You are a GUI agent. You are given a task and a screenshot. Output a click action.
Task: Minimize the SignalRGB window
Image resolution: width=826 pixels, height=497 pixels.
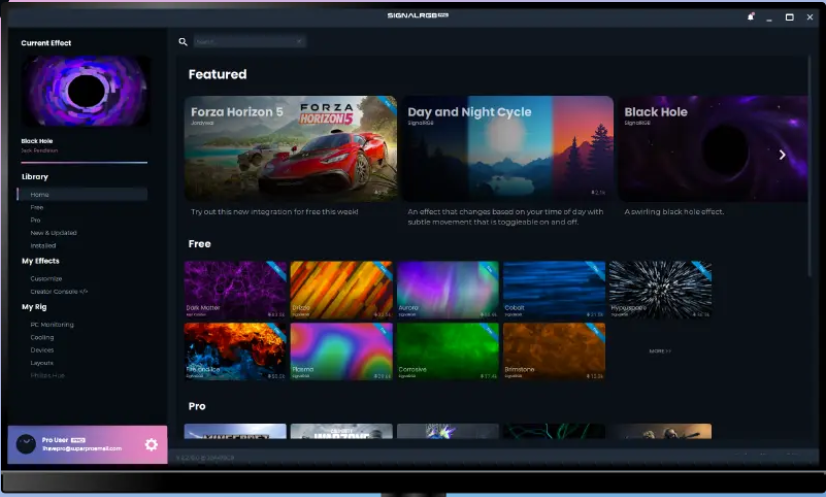(769, 18)
